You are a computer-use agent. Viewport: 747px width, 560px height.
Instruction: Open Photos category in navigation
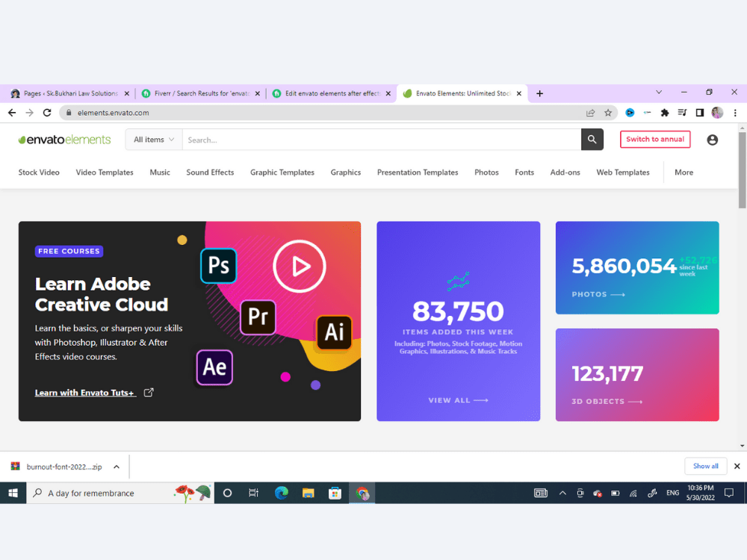point(486,172)
